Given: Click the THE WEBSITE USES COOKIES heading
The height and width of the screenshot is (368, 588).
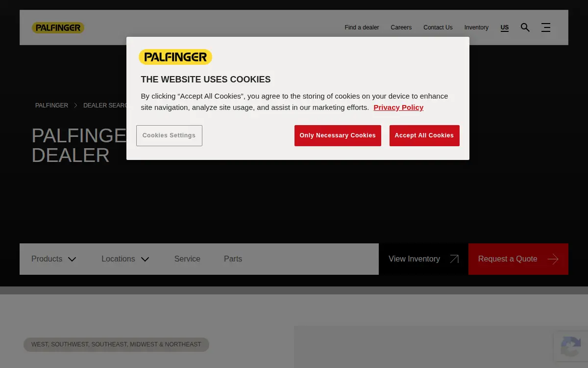Looking at the screenshot, I should click(206, 79).
